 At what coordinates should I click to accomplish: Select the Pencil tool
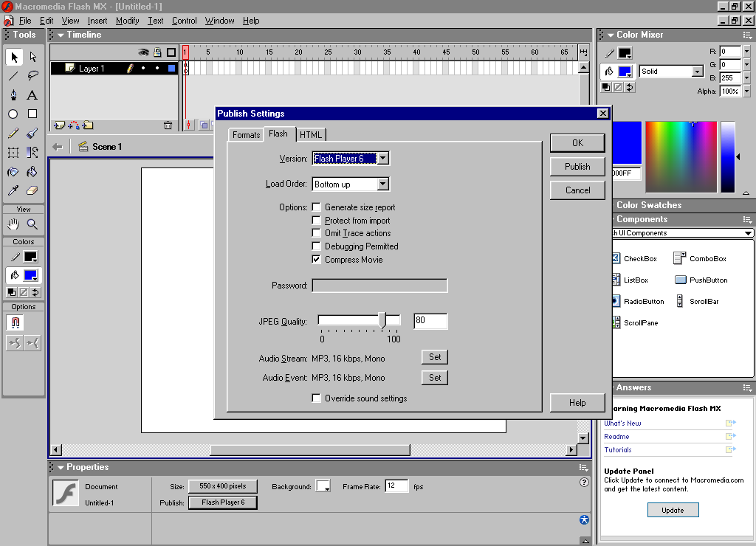tap(14, 134)
